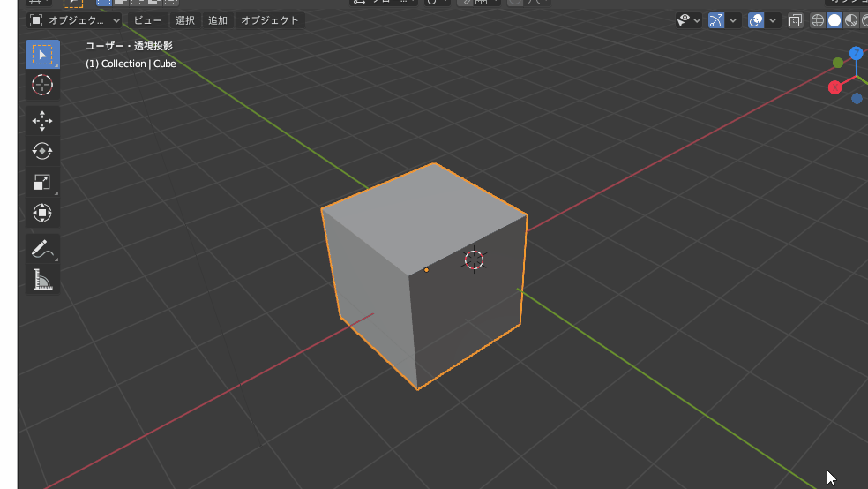This screenshot has width=868, height=489.
Task: Click the (1) Collection | Cube label
Action: click(131, 64)
